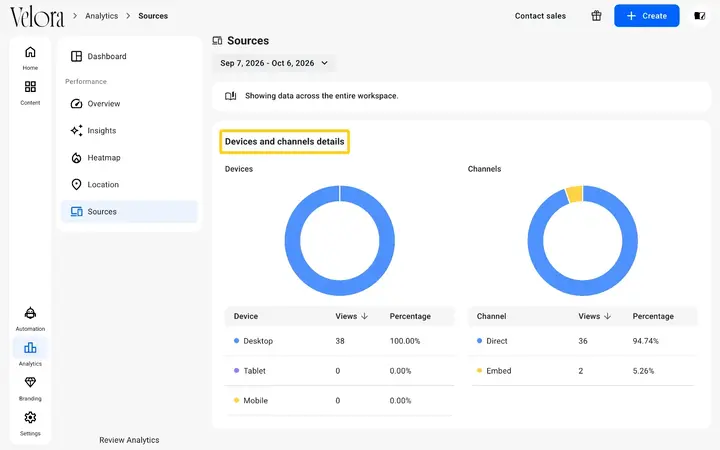Click the Direct row label
Screen dimensions: 720x450
[x=497, y=341]
